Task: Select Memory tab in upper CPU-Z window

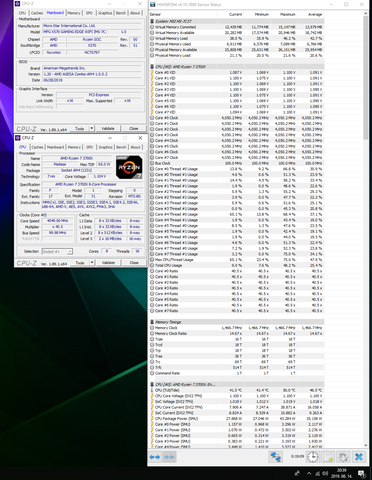Action: (74, 13)
